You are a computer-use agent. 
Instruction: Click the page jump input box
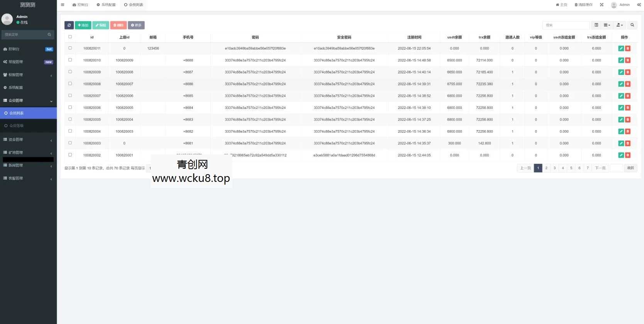click(617, 168)
